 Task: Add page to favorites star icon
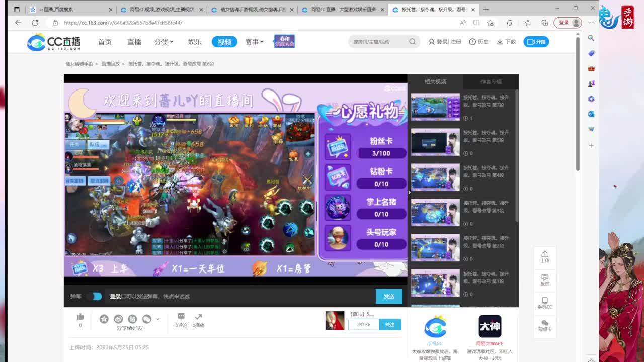[491, 23]
